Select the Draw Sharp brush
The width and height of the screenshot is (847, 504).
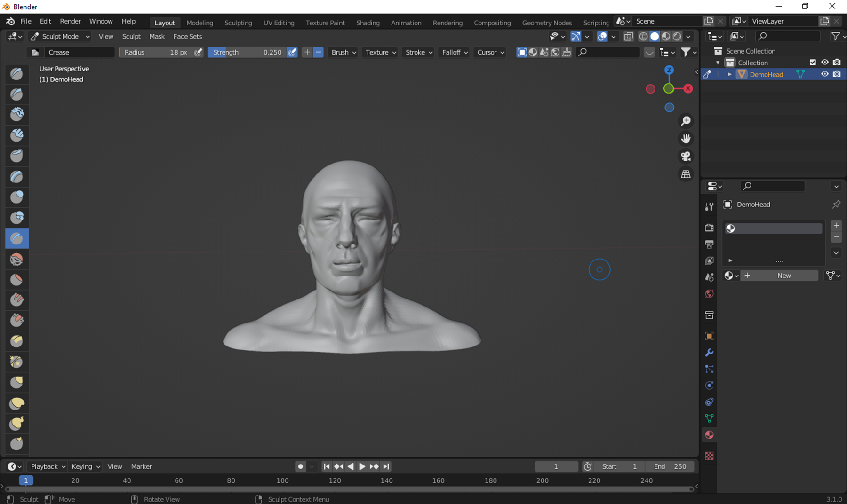(17, 94)
